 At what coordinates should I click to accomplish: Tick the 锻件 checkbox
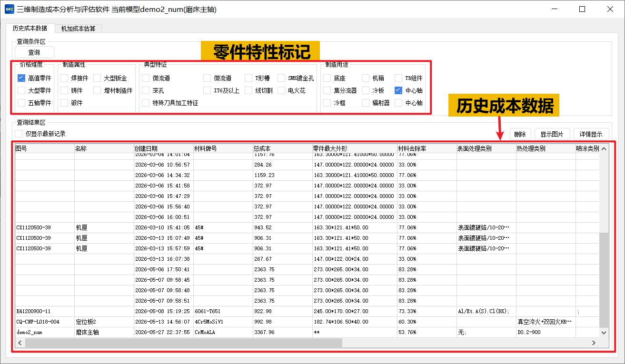point(65,103)
